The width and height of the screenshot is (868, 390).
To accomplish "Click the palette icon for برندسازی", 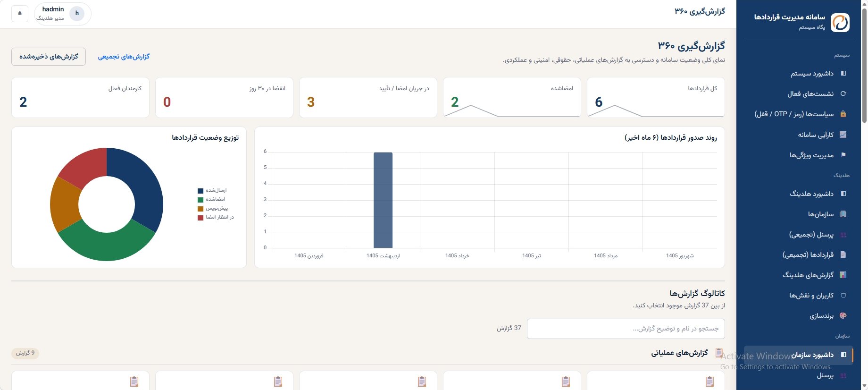I will point(843,316).
